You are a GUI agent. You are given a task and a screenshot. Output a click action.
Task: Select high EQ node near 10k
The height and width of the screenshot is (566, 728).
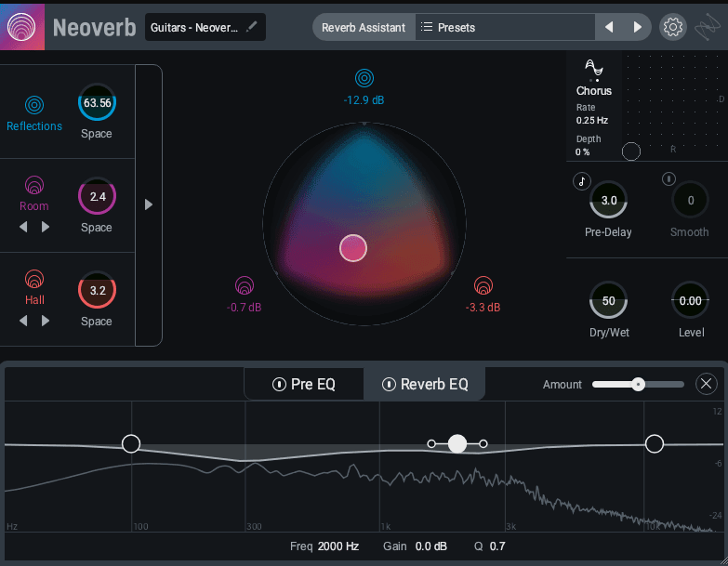tap(655, 443)
